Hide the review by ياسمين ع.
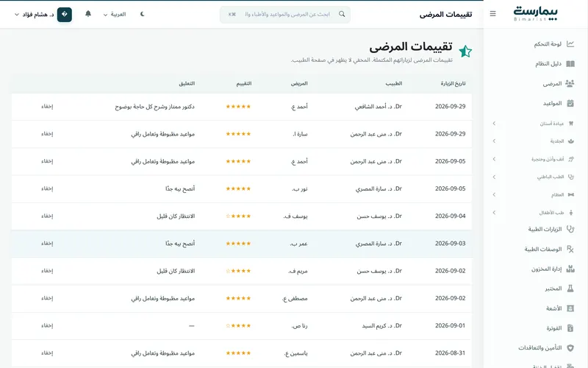Image resolution: width=588 pixels, height=368 pixels. pos(47,353)
